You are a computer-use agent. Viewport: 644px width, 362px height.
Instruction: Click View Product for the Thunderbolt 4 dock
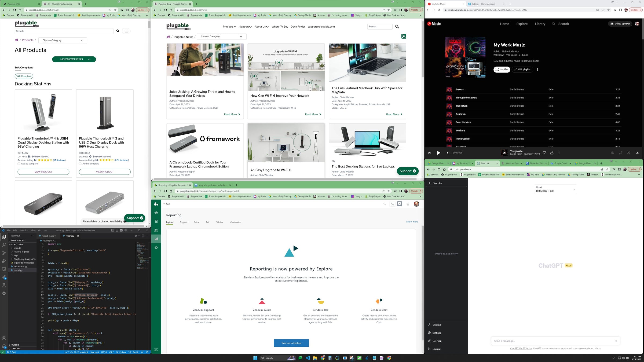pos(43,172)
